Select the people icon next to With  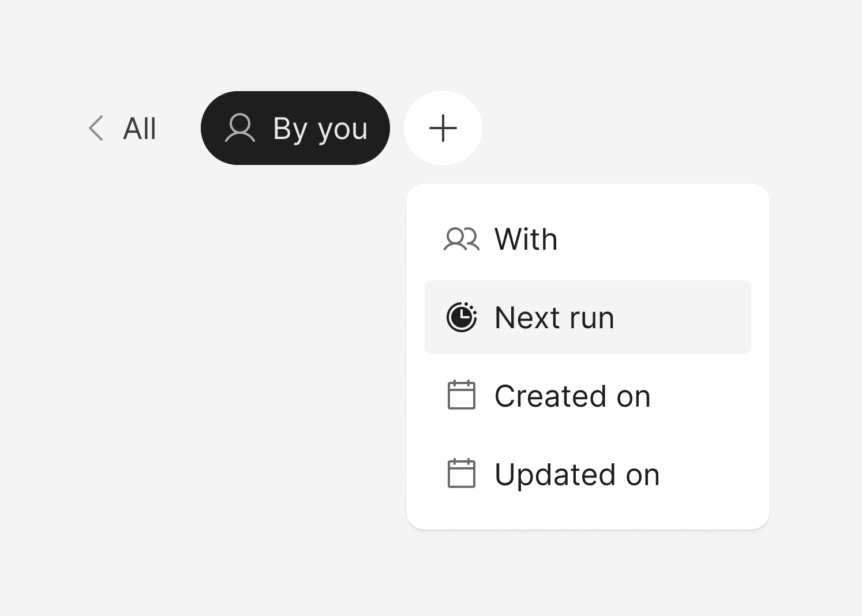pyautogui.click(x=461, y=239)
